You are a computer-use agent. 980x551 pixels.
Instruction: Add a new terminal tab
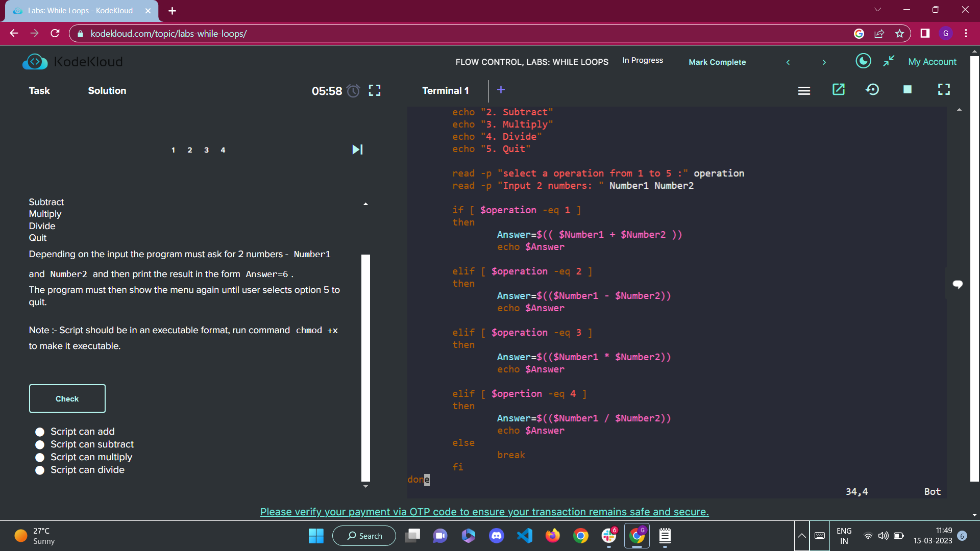pyautogui.click(x=501, y=90)
